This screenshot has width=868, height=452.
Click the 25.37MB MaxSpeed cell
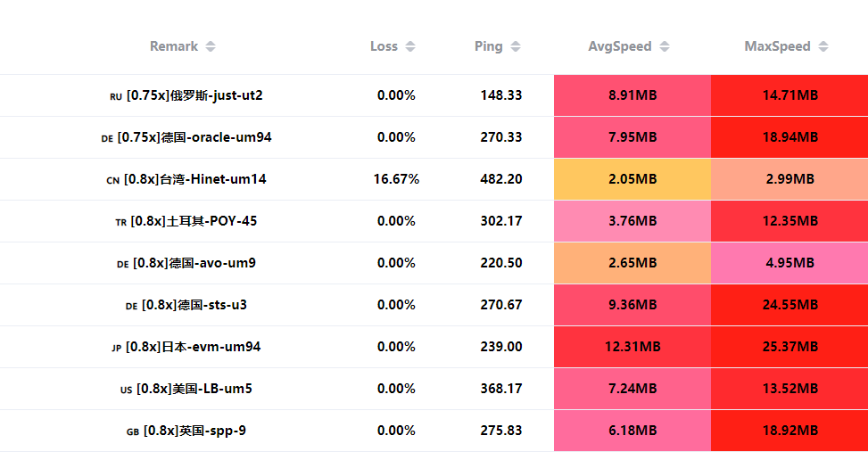pos(789,347)
